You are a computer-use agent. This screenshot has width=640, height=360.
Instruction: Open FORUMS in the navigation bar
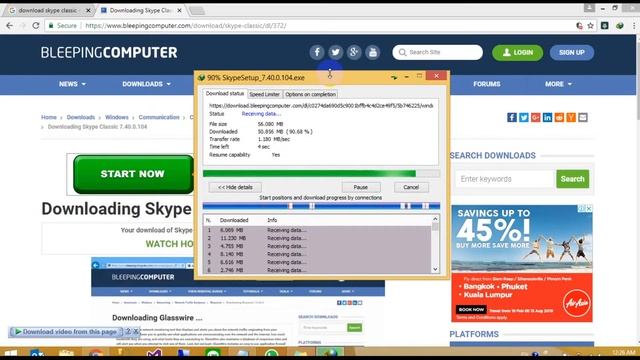487,84
